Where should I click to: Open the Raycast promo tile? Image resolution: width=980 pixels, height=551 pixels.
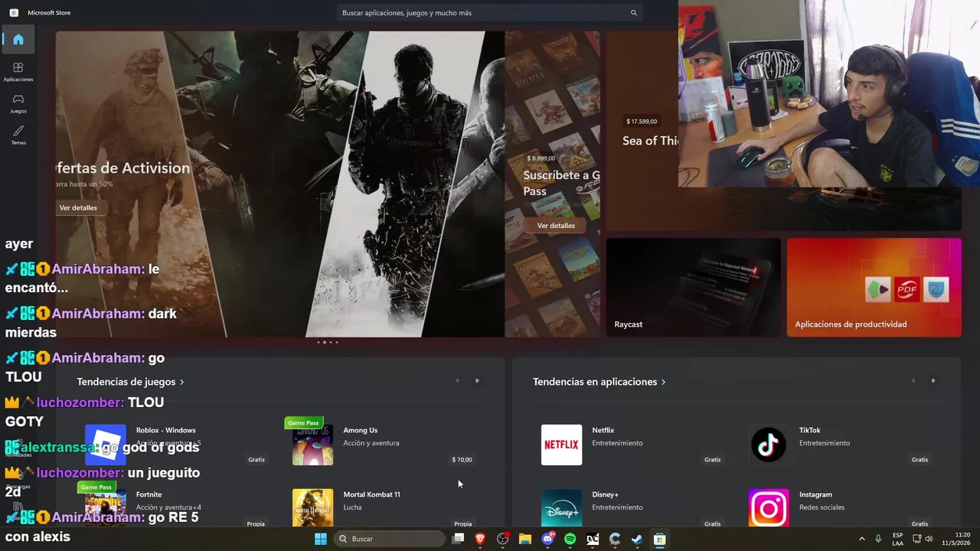[x=694, y=287]
